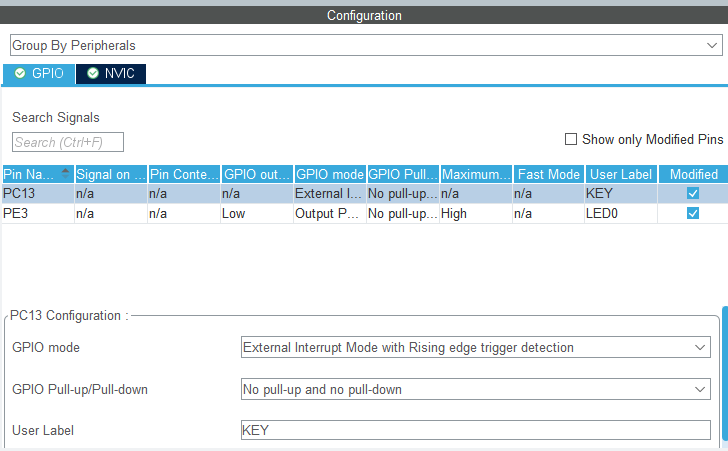Sort by Modified column header
The width and height of the screenshot is (728, 451).
coord(694,174)
